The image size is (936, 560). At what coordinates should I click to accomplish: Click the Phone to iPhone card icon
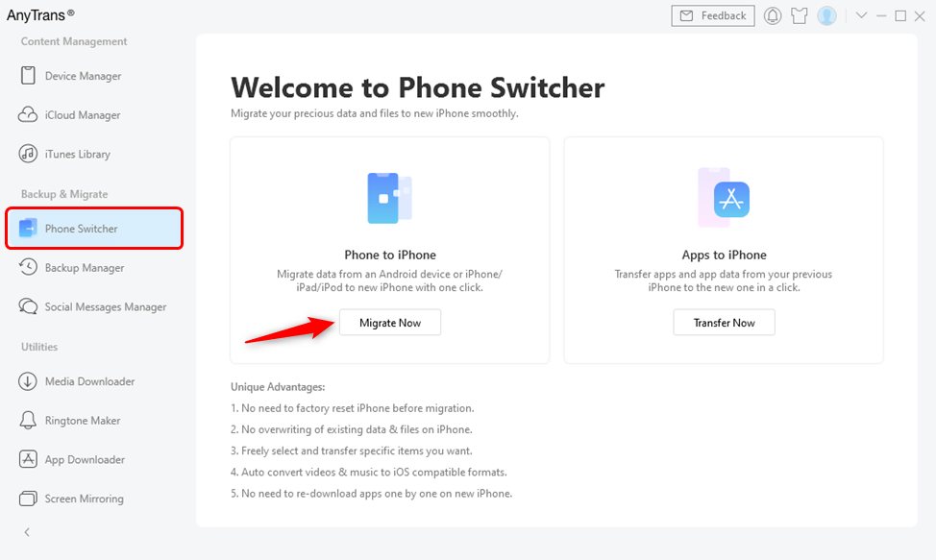tap(389, 198)
